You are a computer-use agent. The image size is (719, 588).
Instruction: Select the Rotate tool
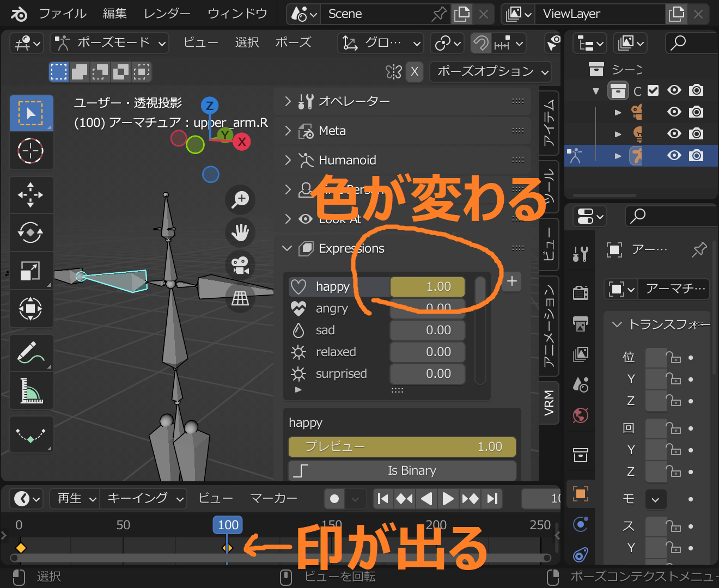tap(31, 232)
